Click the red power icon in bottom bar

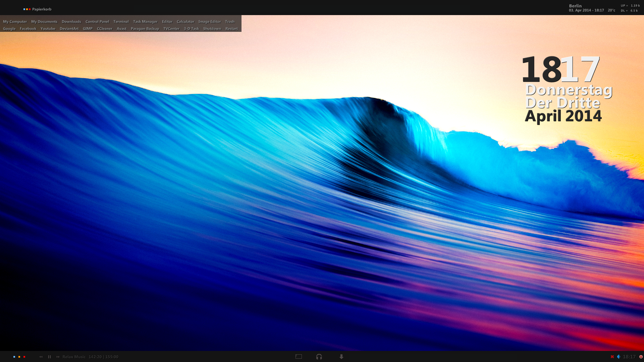pos(641,357)
